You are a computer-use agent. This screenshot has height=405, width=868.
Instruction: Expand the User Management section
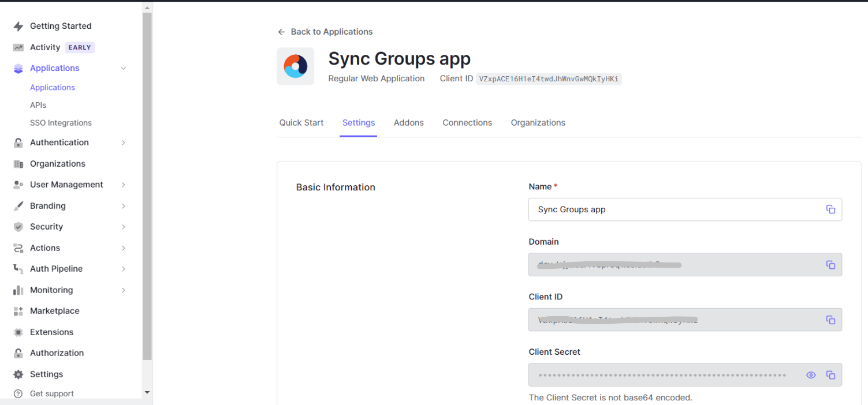[x=123, y=185]
